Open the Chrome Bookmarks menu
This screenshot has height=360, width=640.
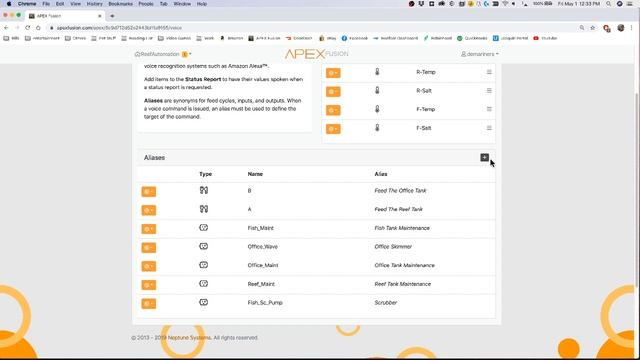tap(120, 4)
